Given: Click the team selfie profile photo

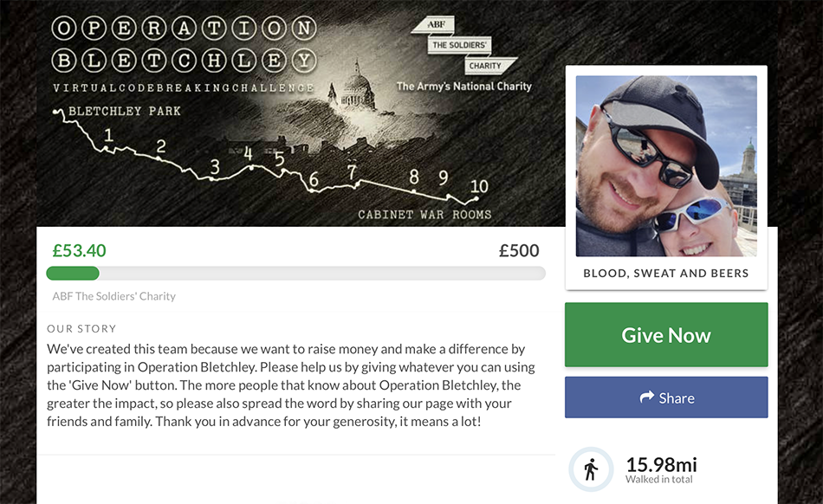Looking at the screenshot, I should click(666, 166).
